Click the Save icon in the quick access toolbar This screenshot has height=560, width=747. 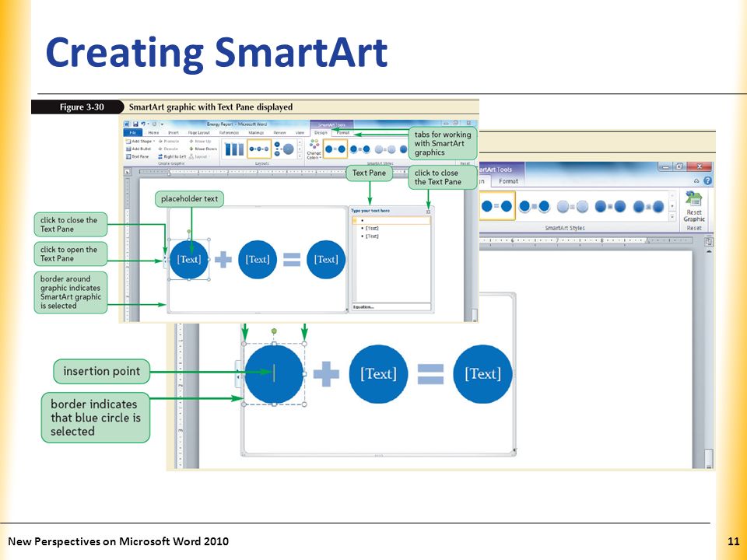[x=135, y=124]
